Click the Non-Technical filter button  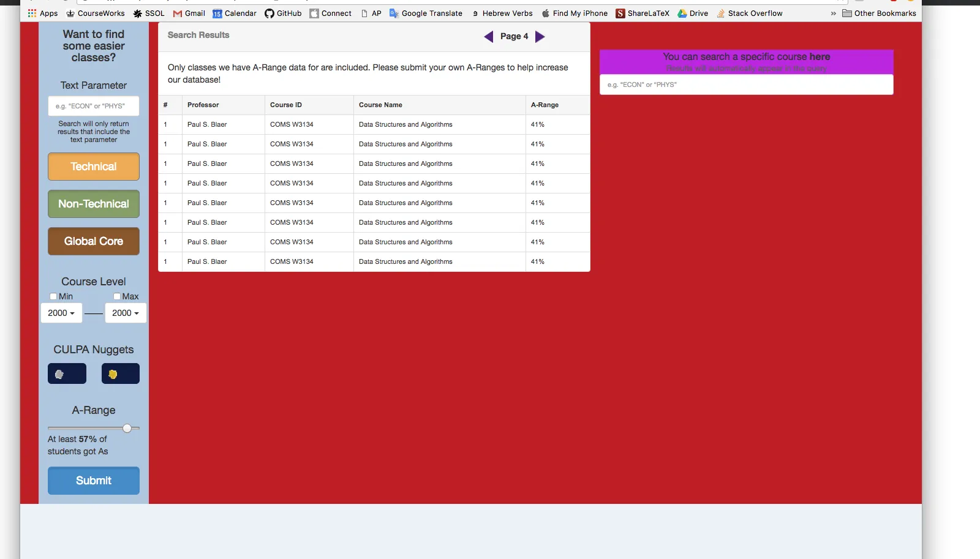pos(94,204)
